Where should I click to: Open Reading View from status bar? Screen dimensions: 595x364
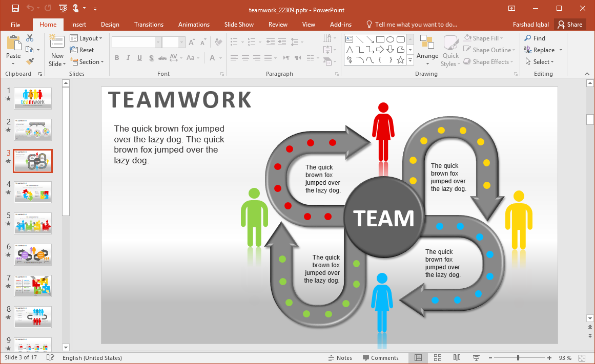pos(457,358)
